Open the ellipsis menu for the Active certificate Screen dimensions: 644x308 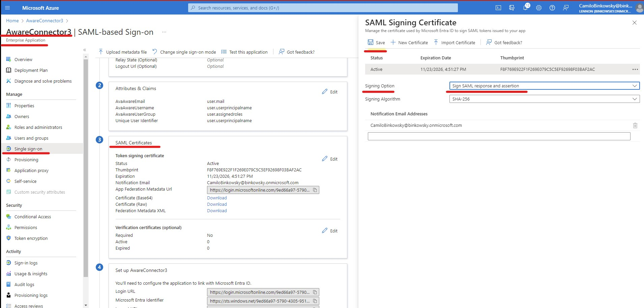pos(635,69)
